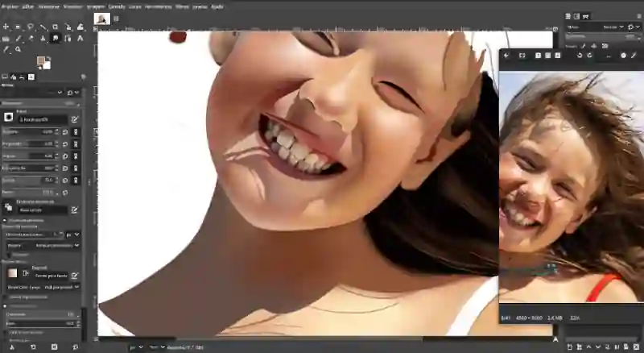Pick the Zoom magnifier tool

point(18,49)
